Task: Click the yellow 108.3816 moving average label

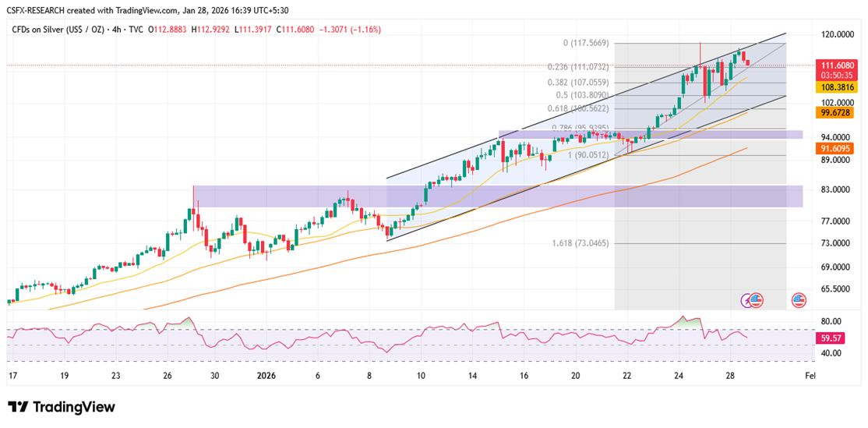Action: (x=837, y=87)
